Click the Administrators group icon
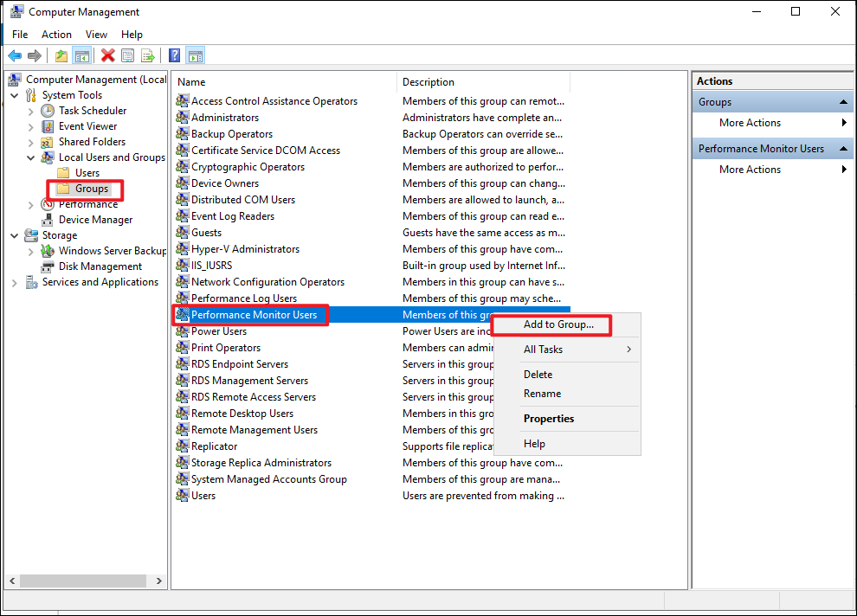This screenshot has width=857, height=616. [x=182, y=118]
